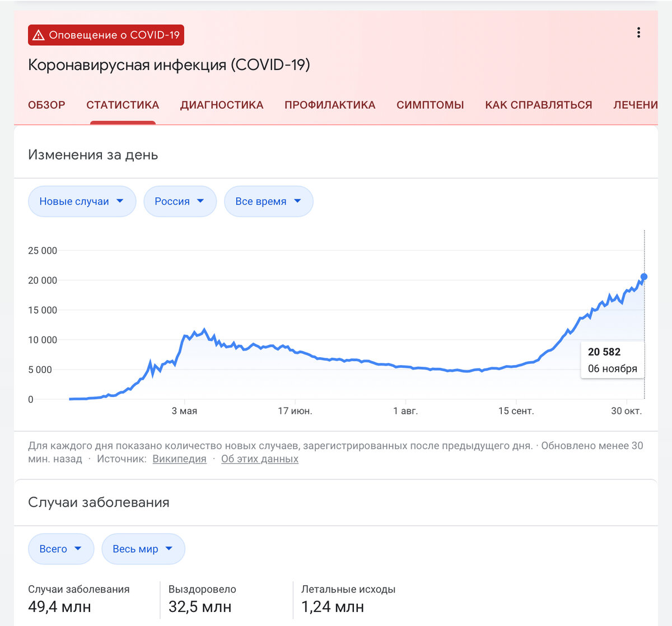Click the 20 582 tooltip value
The width and height of the screenshot is (672, 626).
click(604, 352)
